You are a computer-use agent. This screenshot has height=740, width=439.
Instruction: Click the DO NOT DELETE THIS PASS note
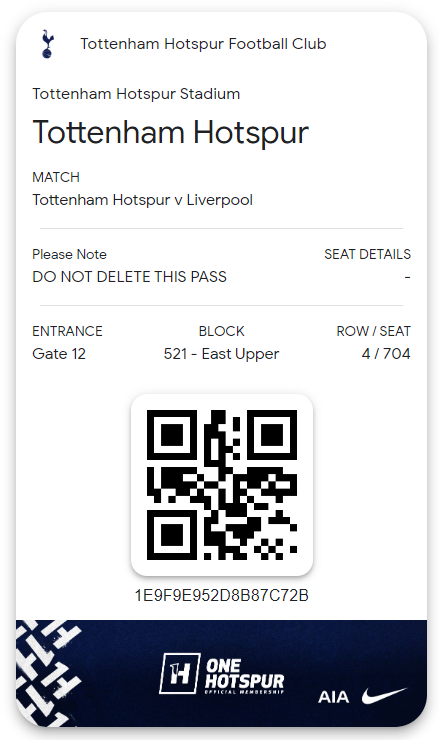pos(129,277)
